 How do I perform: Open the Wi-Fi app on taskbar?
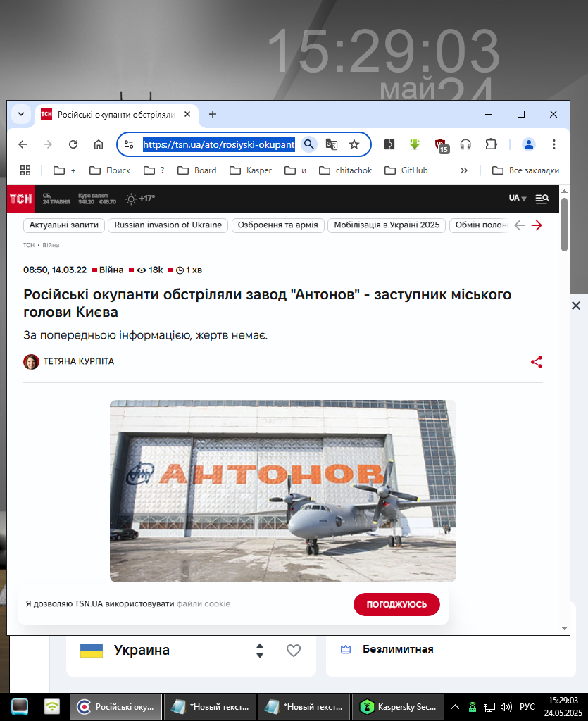(52, 707)
